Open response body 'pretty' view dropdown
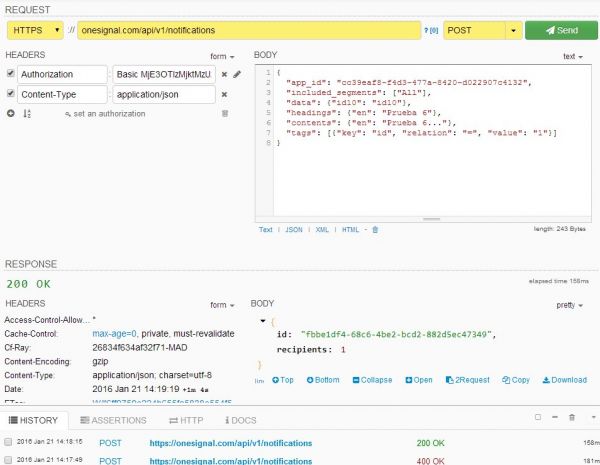Viewport: 600px width, 465px height. tap(569, 305)
